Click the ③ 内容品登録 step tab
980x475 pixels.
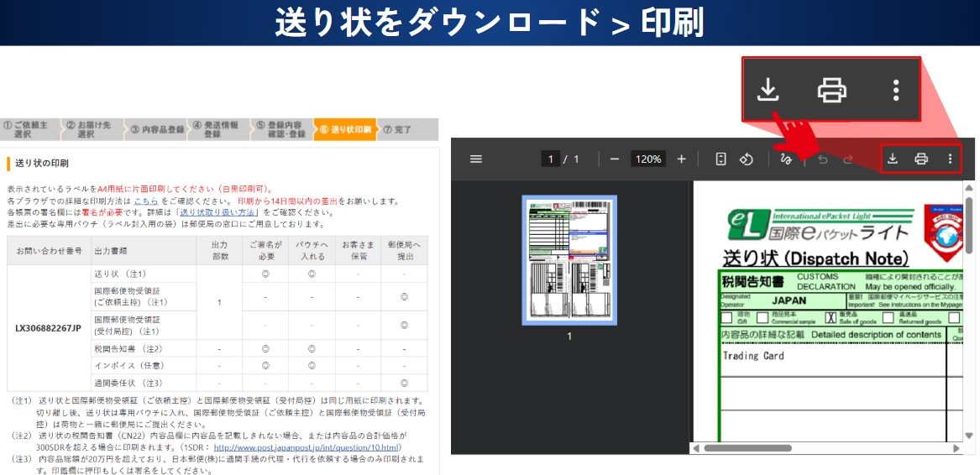[155, 129]
